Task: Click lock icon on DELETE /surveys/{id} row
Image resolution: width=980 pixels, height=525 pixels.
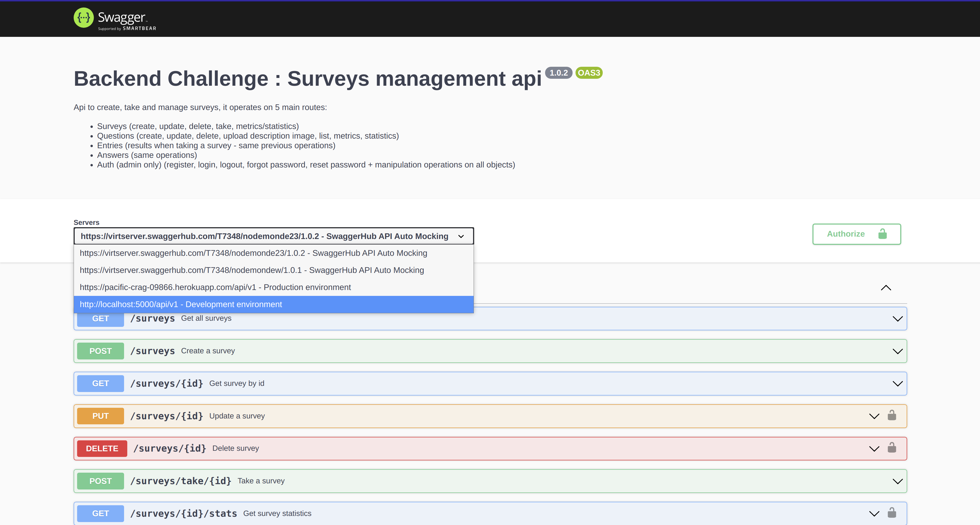Action: click(x=892, y=447)
